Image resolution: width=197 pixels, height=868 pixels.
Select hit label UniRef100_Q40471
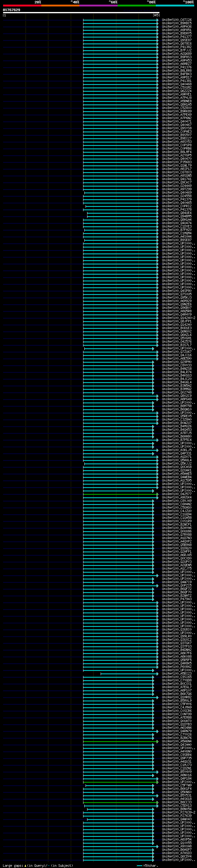tap(177, 122)
